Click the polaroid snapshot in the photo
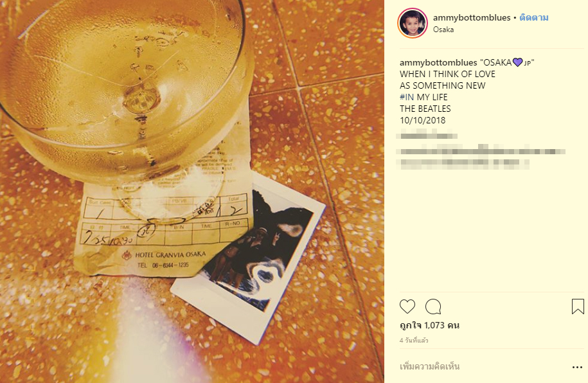Viewport: 588px width, 383px height. click(249, 258)
